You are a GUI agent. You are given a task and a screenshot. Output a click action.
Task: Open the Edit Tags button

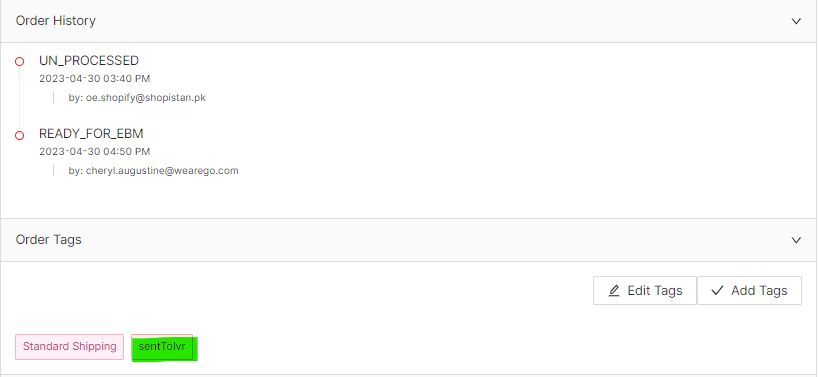(645, 290)
